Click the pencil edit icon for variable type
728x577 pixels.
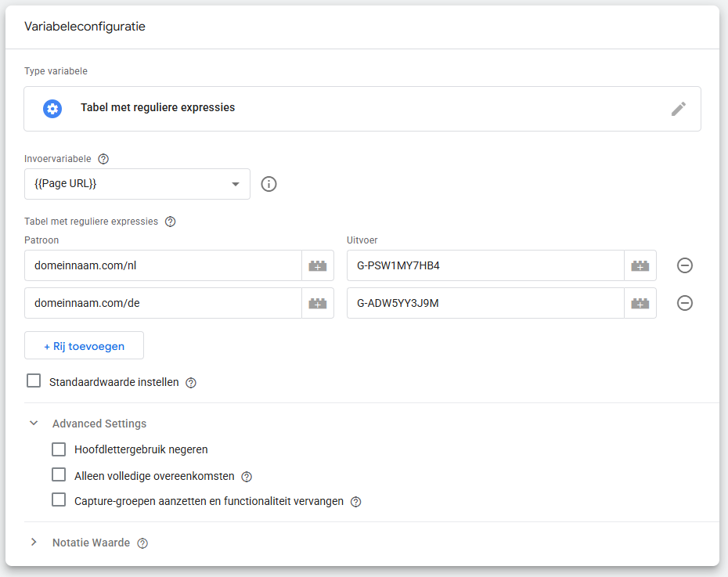678,109
